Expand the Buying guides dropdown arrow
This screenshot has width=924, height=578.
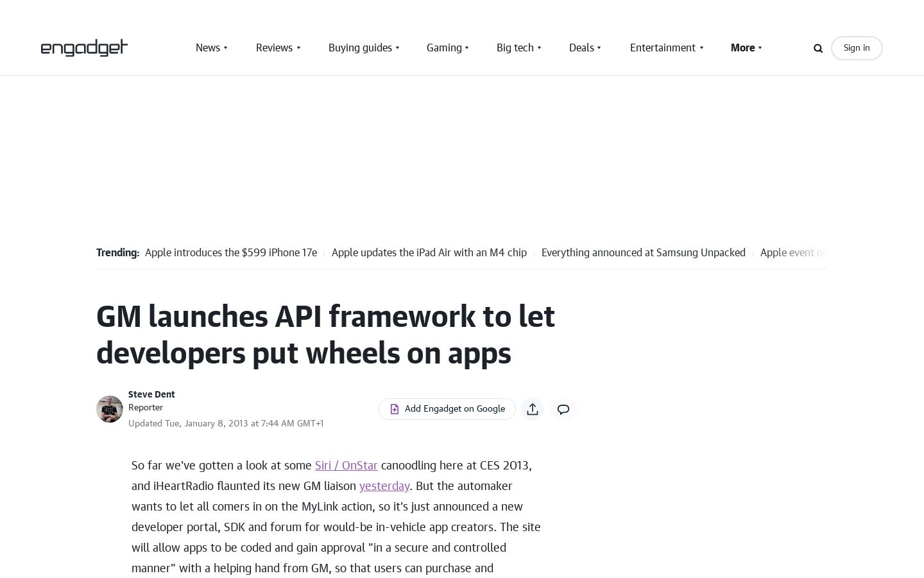[398, 48]
